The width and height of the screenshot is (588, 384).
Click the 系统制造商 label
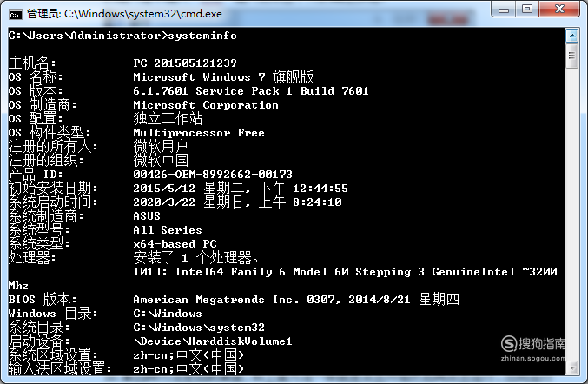coord(46,216)
